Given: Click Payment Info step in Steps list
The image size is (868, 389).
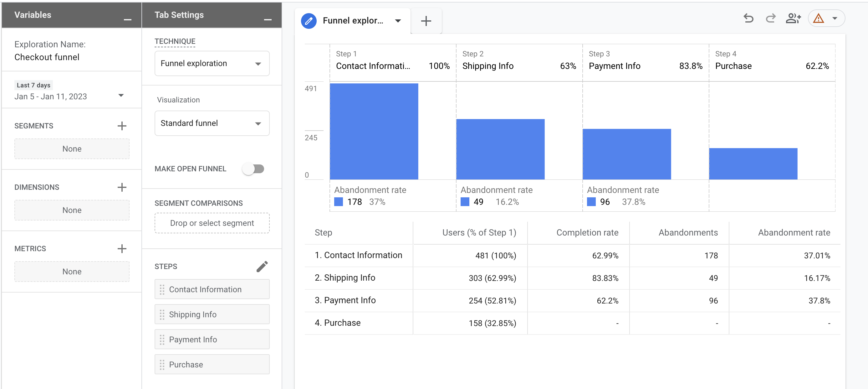Looking at the screenshot, I should (212, 340).
